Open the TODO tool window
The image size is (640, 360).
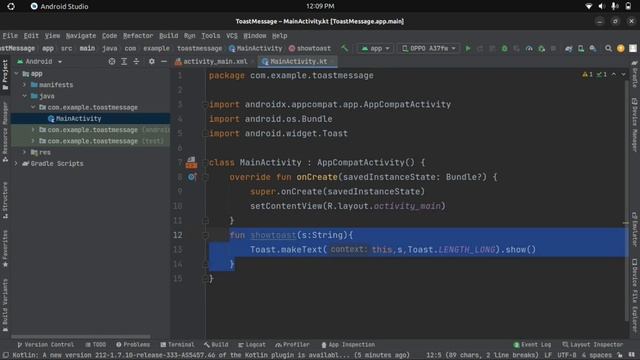pos(96,345)
